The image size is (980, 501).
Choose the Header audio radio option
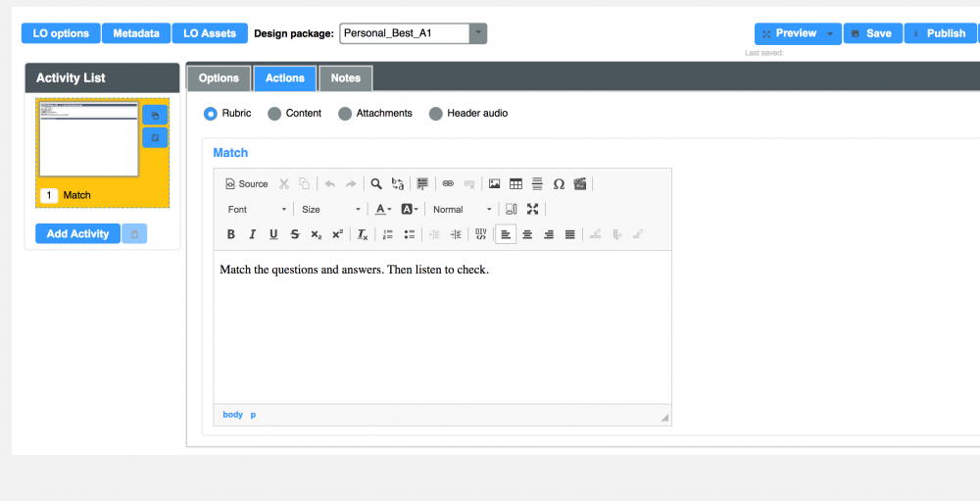tap(436, 114)
